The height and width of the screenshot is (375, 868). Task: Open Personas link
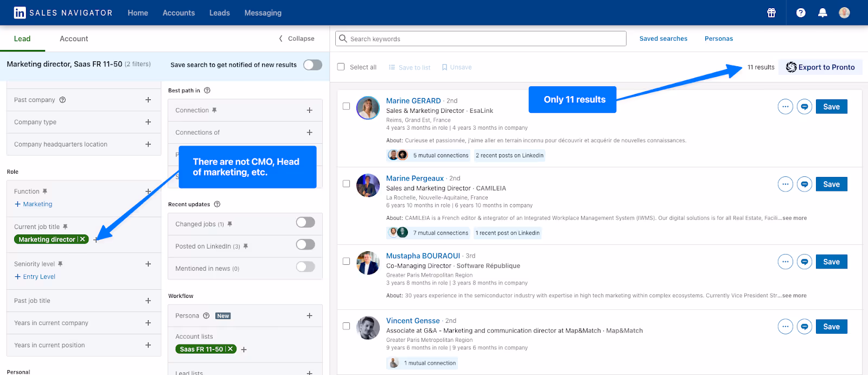click(718, 39)
